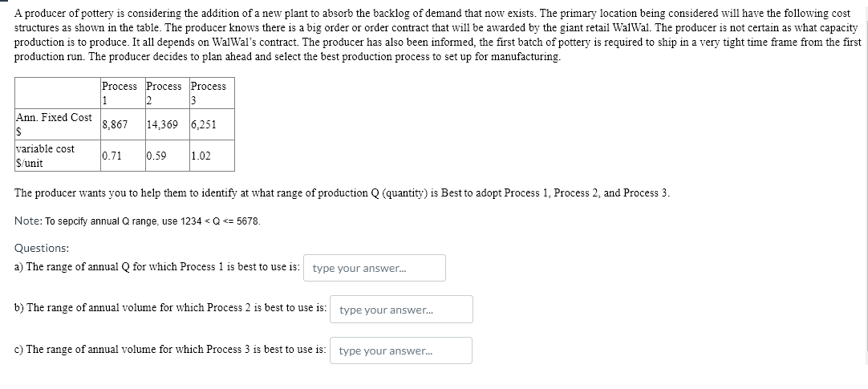Image resolution: width=868 pixels, height=389 pixels.
Task: Click question a) text about Process 1
Action: [x=157, y=267]
